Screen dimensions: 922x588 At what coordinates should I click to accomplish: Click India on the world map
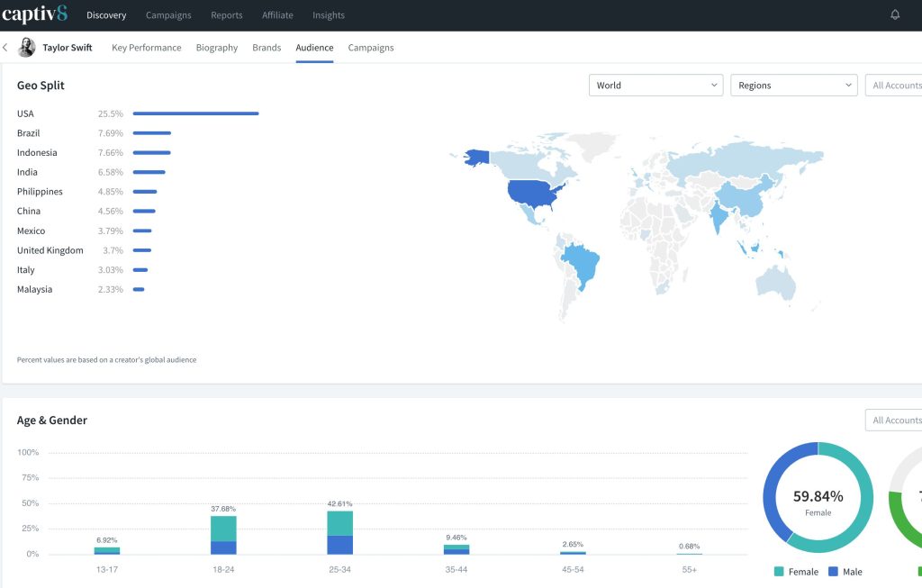pyautogui.click(x=719, y=216)
